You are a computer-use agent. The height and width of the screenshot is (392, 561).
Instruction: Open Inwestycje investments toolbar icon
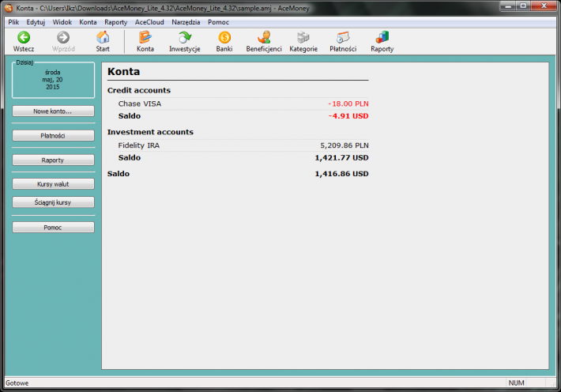click(185, 37)
